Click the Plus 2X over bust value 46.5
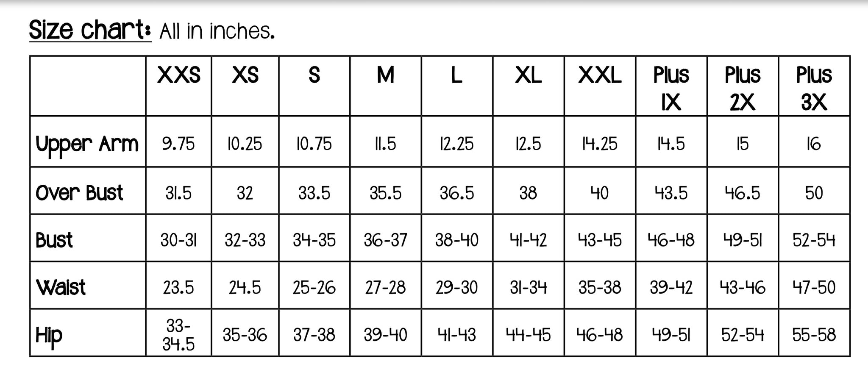Image resolution: width=868 pixels, height=389 pixels. click(742, 193)
